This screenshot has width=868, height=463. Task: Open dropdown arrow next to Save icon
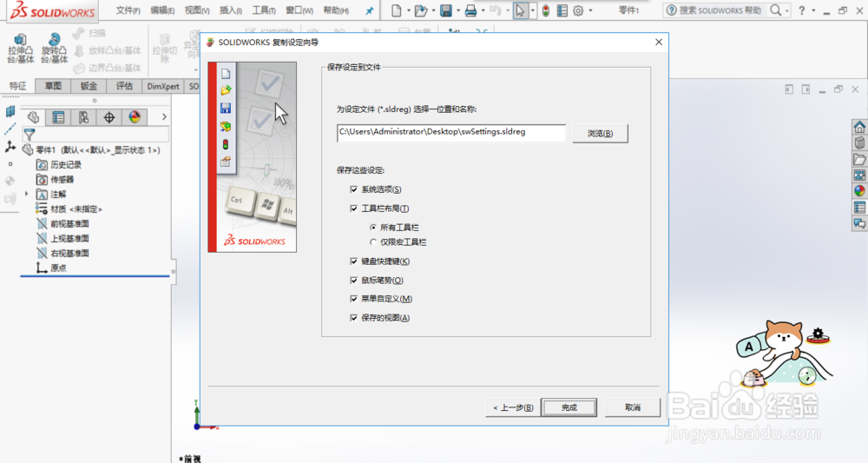coord(457,10)
